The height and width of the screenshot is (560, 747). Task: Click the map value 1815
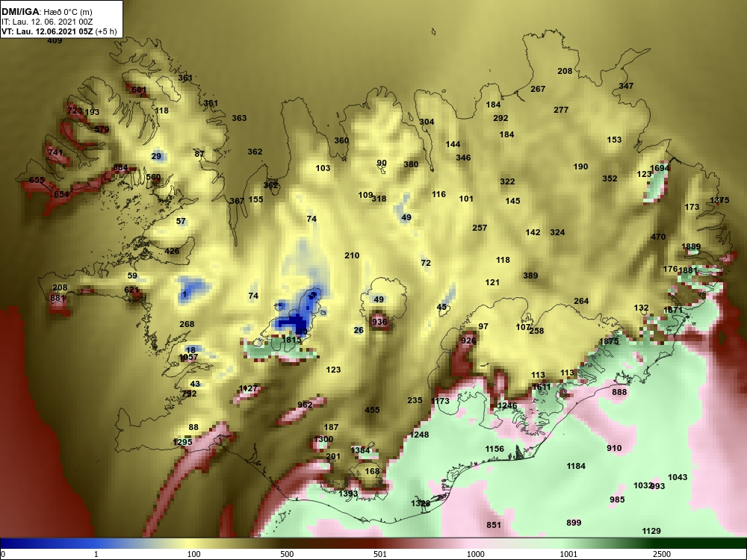click(291, 340)
